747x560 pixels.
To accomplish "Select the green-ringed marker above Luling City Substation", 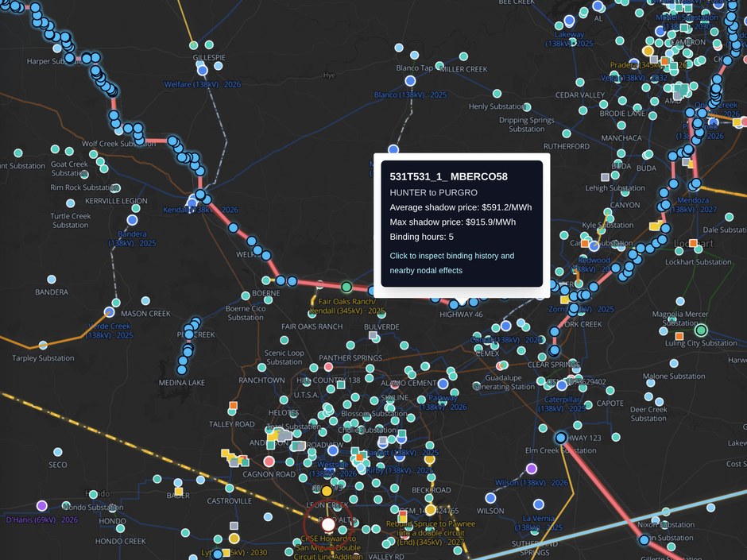I will 701,330.
